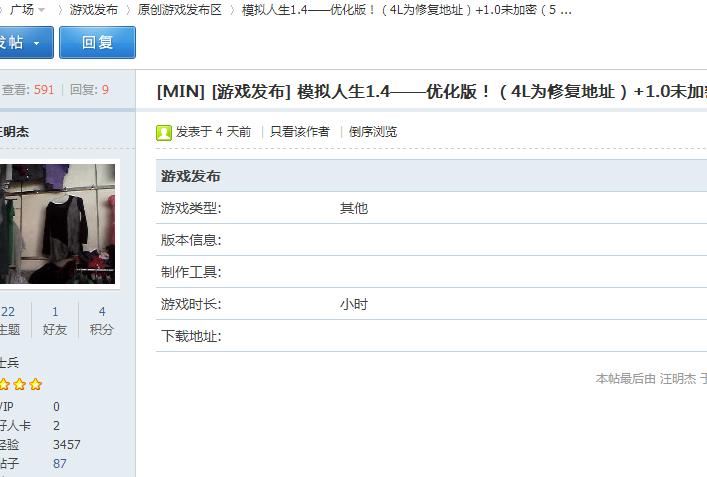Click the [MIN] tag in the thread title

[x=181, y=92]
